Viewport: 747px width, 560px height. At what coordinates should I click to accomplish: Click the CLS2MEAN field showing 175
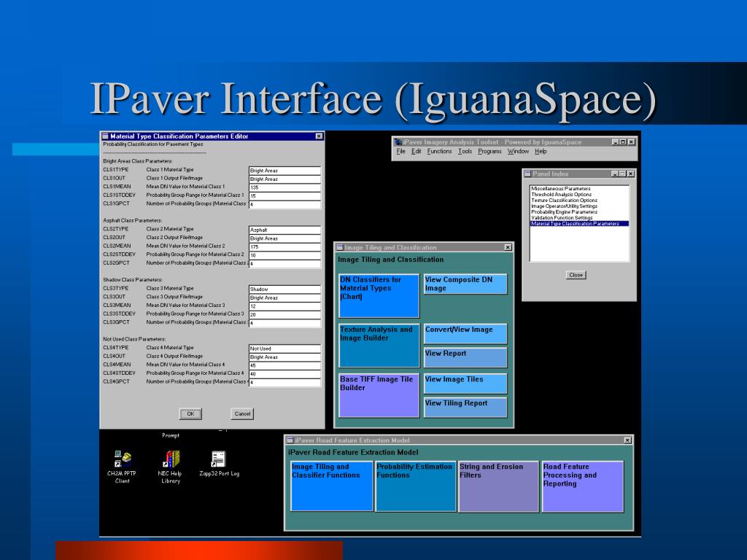click(x=285, y=246)
